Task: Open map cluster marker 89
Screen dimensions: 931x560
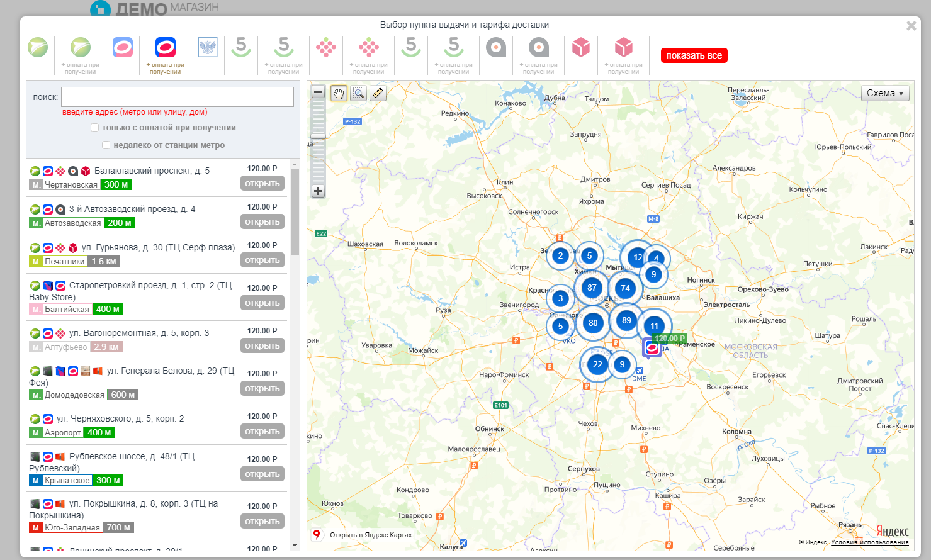Action: tap(626, 320)
